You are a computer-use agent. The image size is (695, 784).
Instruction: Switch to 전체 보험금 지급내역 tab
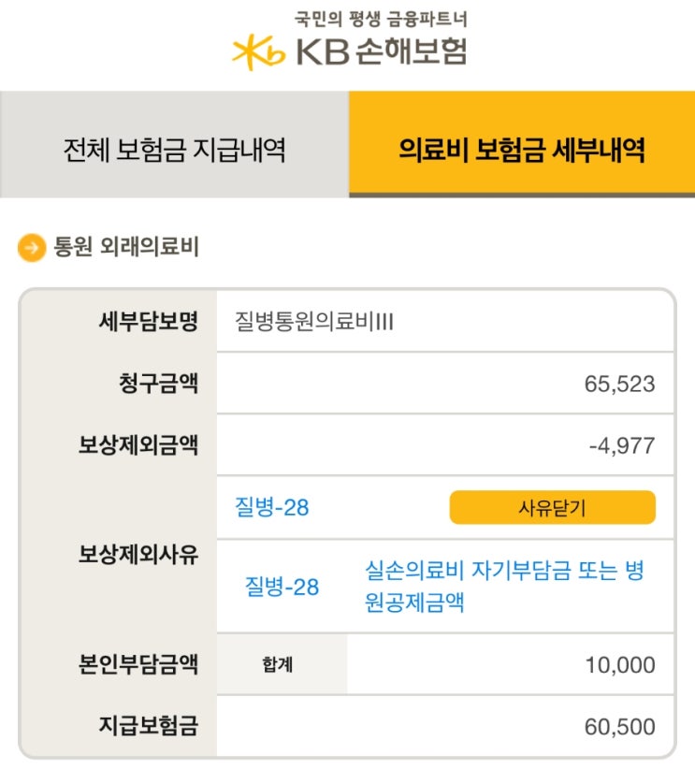(174, 149)
